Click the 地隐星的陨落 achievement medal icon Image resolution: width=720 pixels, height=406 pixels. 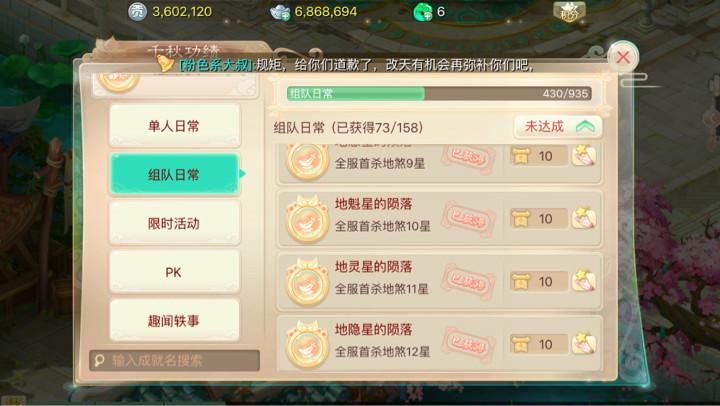tap(307, 344)
